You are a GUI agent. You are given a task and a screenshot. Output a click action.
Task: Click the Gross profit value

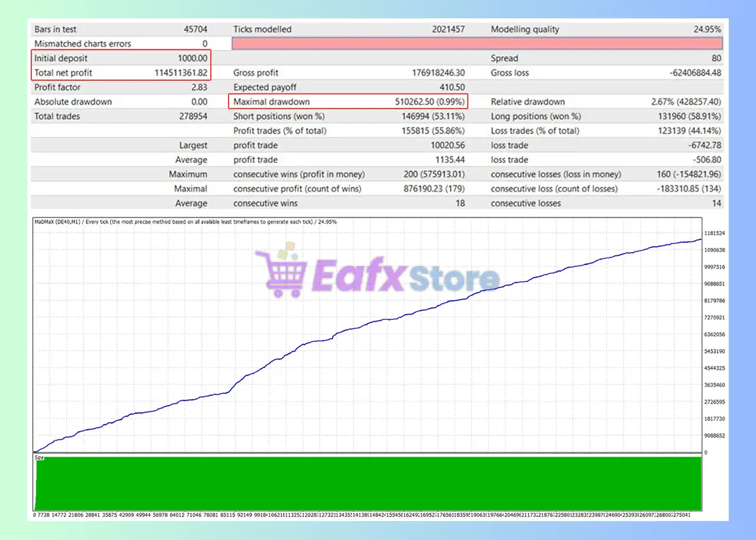pyautogui.click(x=438, y=73)
